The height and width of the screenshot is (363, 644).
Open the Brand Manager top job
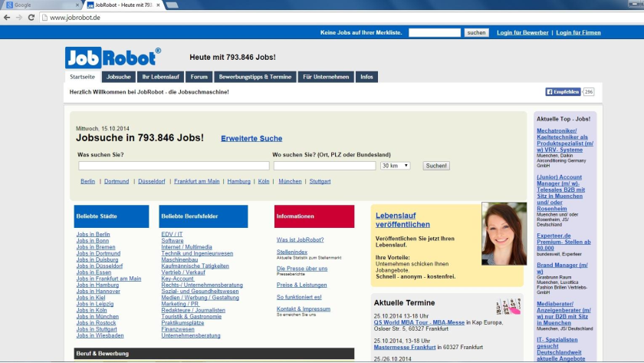pyautogui.click(x=562, y=269)
